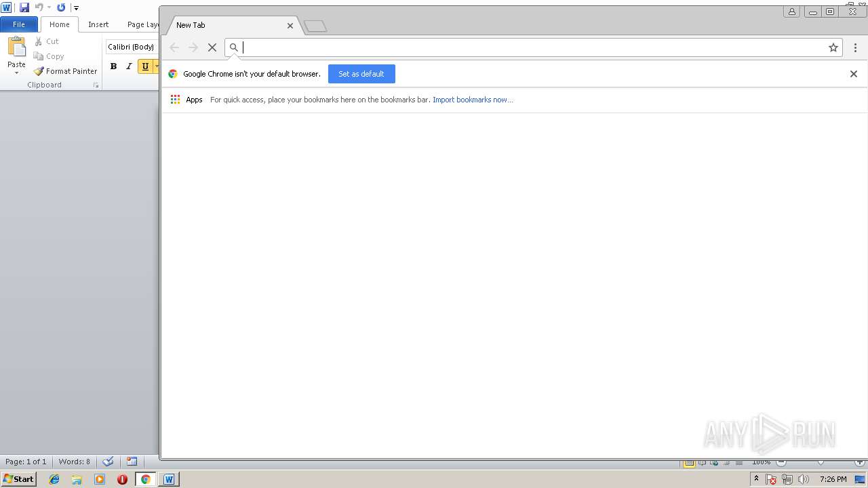Screen dimensions: 868x488
Task: Click the zoom out minus button
Action: coord(781,462)
